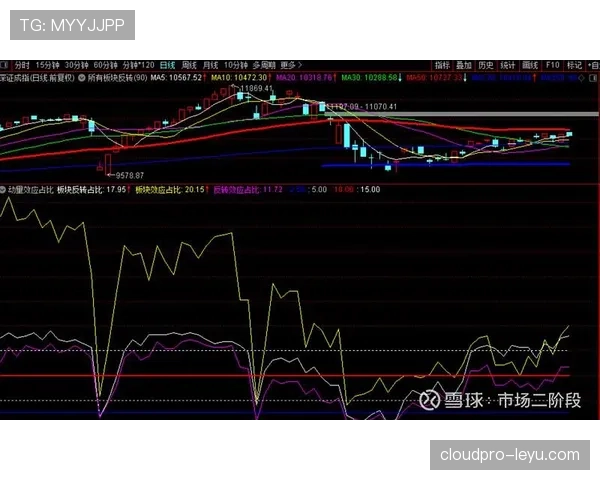This screenshot has height=480, width=600.
Task: Select the 60分钟 period tab
Action: coord(106,65)
